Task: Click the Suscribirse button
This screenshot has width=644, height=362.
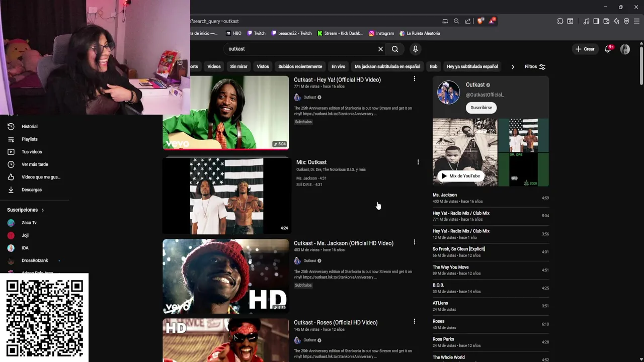Action: coord(481,108)
